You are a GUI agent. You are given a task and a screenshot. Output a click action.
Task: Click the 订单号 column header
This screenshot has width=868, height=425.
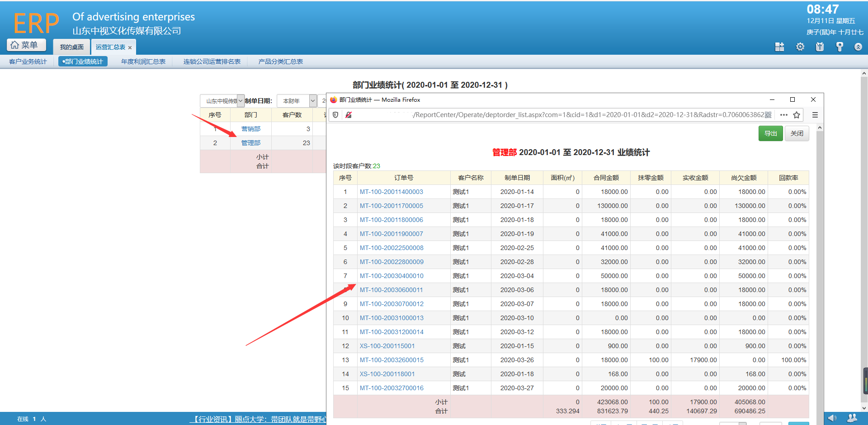point(404,178)
